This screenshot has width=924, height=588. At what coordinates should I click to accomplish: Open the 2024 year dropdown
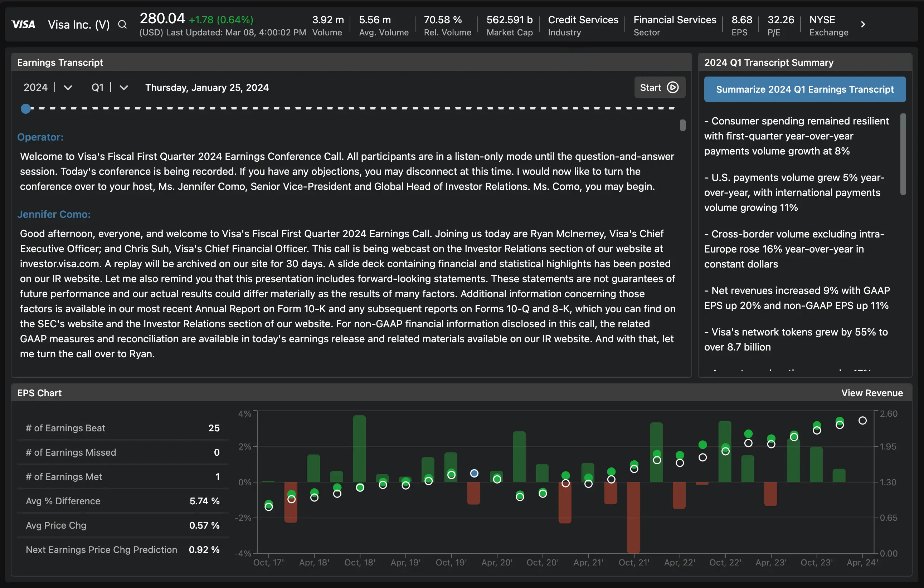[x=68, y=88]
